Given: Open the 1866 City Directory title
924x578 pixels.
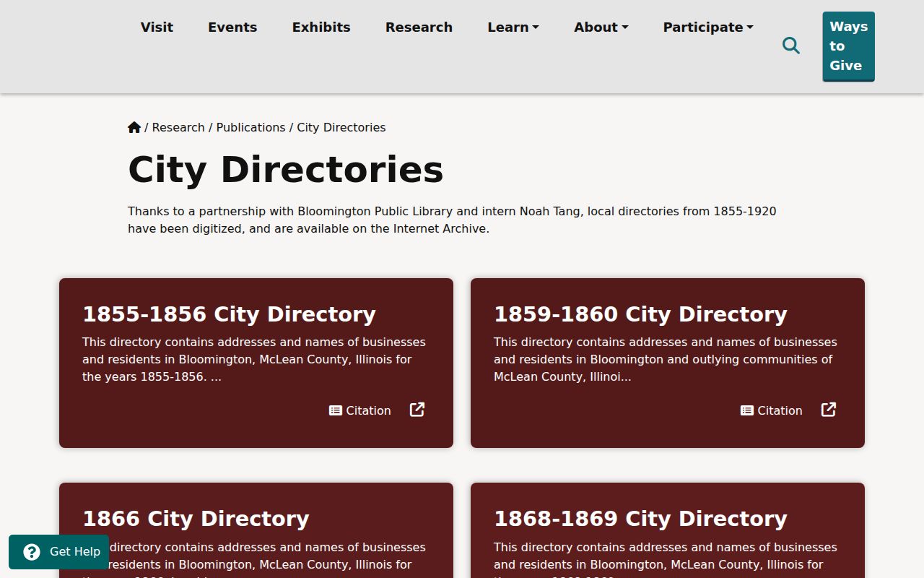Looking at the screenshot, I should [196, 519].
